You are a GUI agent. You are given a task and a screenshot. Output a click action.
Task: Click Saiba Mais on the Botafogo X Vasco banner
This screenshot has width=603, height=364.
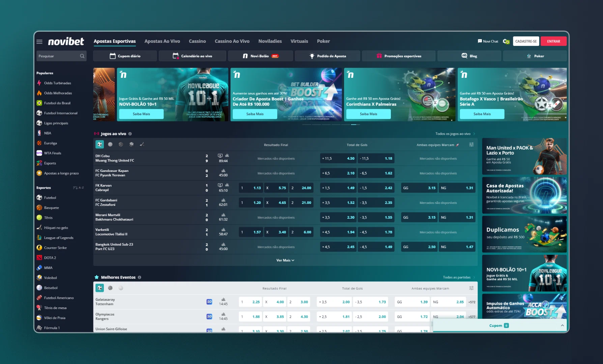pos(482,114)
